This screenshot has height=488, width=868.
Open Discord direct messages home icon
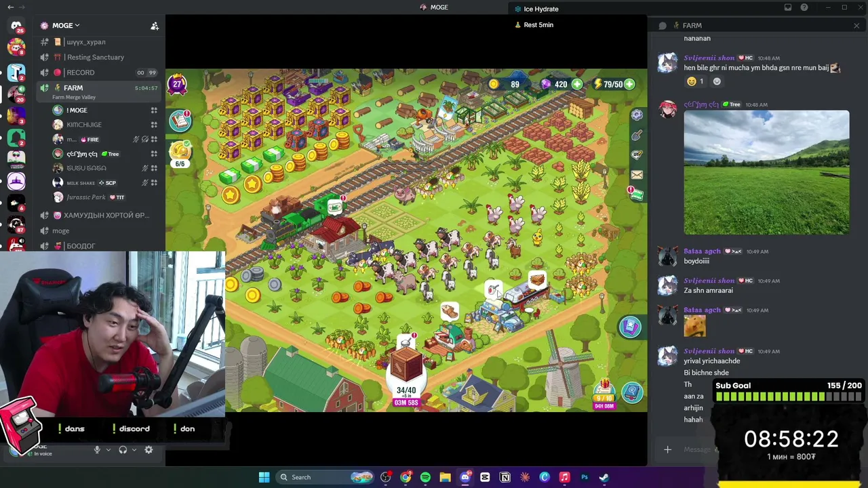click(x=16, y=26)
